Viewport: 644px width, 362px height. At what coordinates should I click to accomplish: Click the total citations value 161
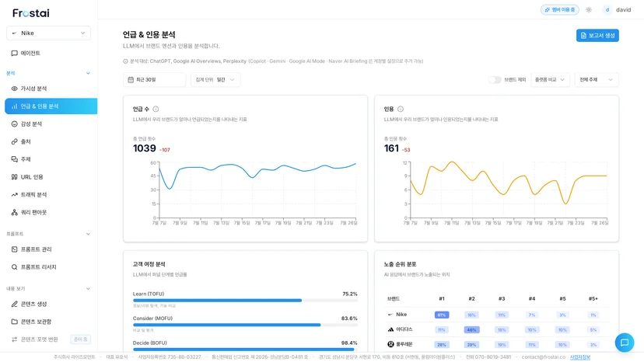pos(391,148)
